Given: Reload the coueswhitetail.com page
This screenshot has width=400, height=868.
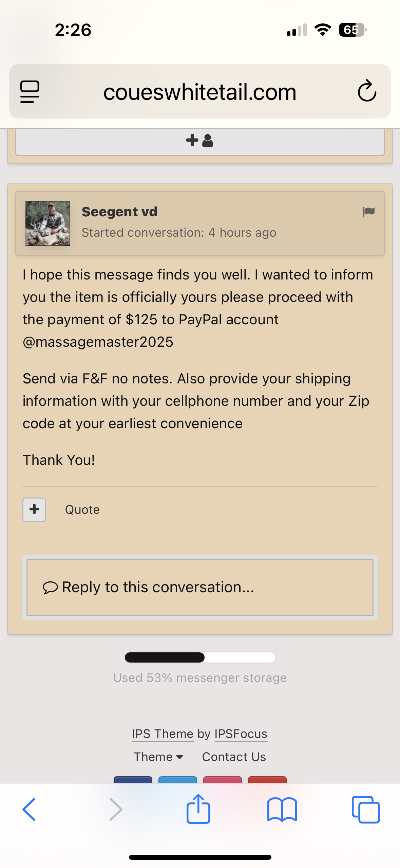Looking at the screenshot, I should click(367, 91).
